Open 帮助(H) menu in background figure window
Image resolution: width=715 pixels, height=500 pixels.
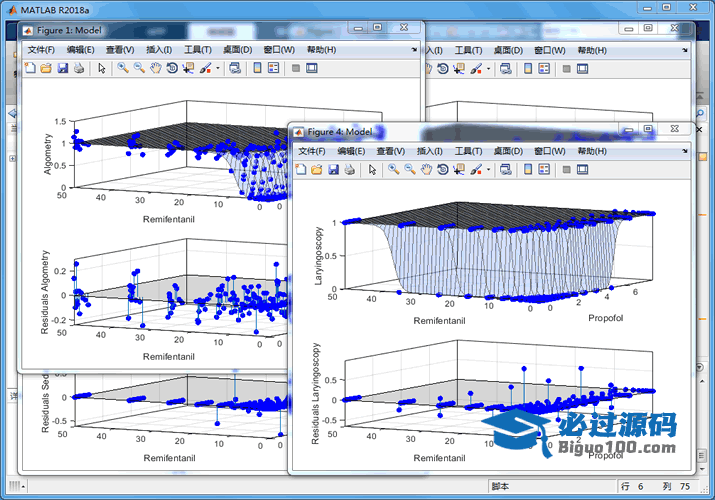coord(592,50)
